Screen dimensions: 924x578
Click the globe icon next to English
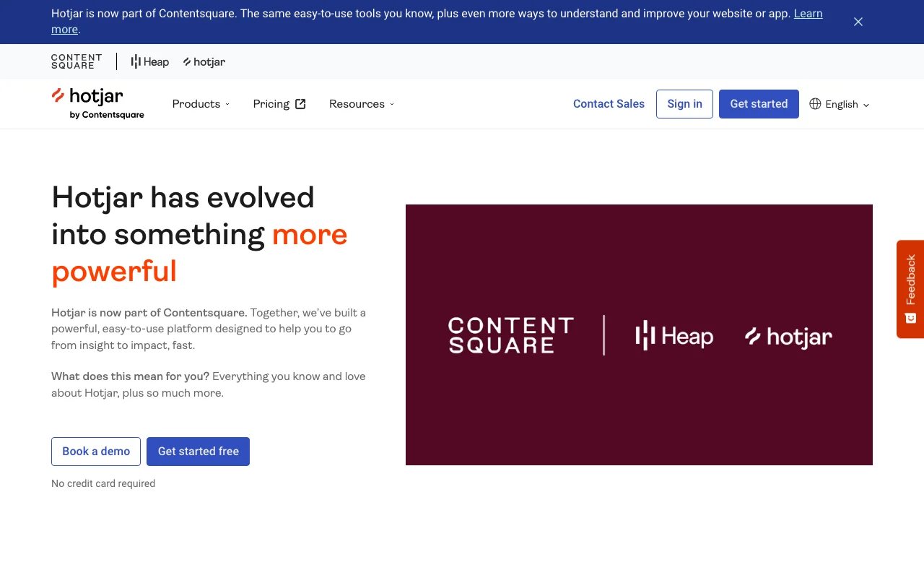pyautogui.click(x=815, y=104)
